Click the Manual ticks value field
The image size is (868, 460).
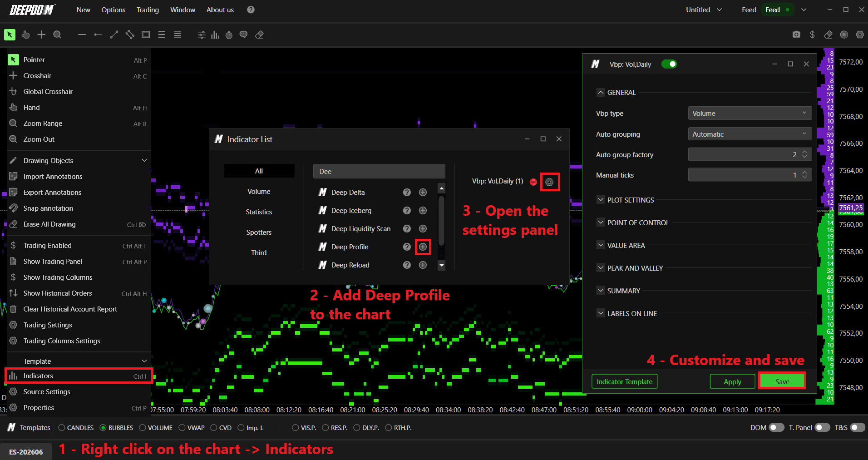[750, 175]
